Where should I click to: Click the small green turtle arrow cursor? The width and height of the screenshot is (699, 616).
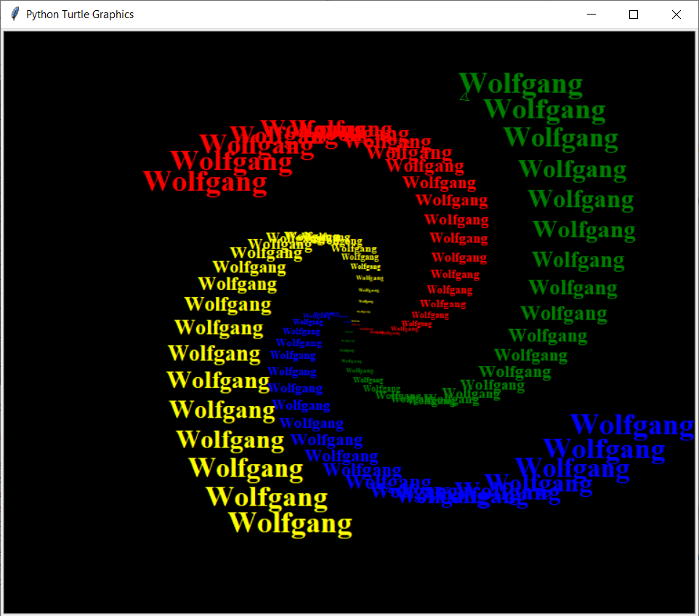point(464,96)
